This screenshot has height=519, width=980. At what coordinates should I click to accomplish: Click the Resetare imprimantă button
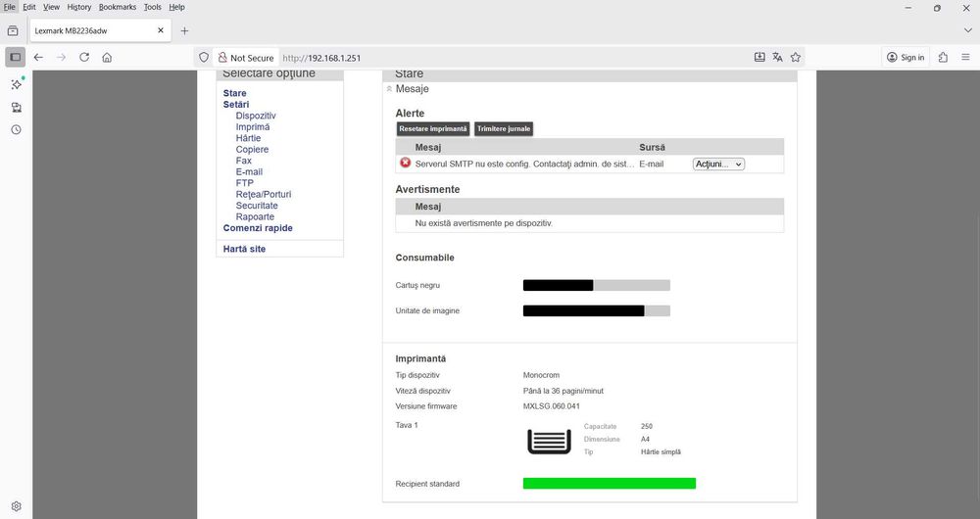click(x=433, y=128)
